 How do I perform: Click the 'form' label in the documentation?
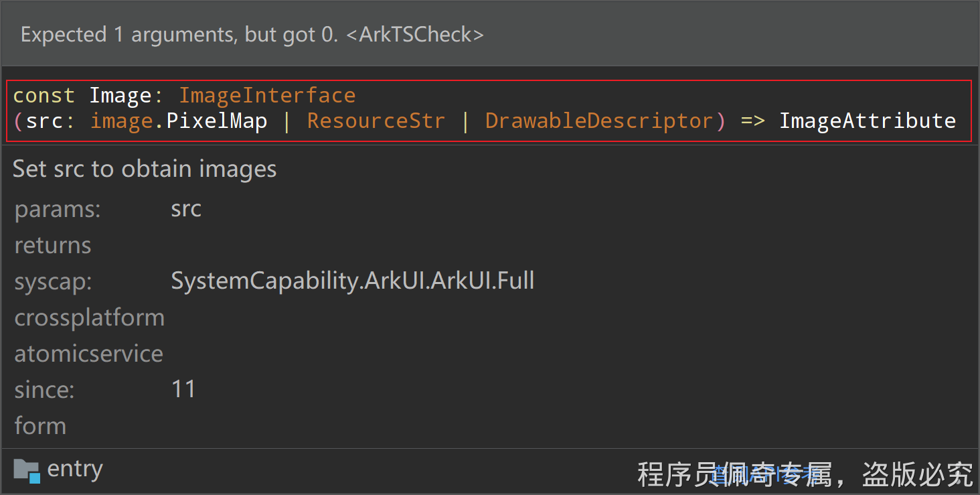40,426
